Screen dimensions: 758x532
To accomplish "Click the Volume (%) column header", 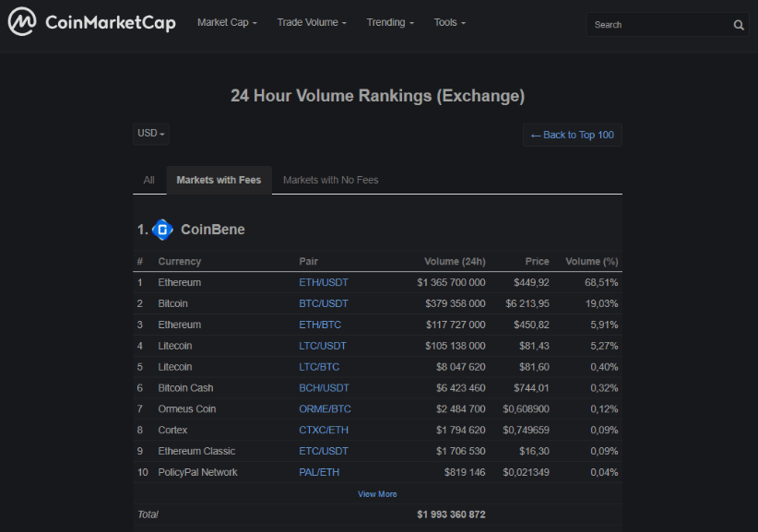I will pos(592,262).
